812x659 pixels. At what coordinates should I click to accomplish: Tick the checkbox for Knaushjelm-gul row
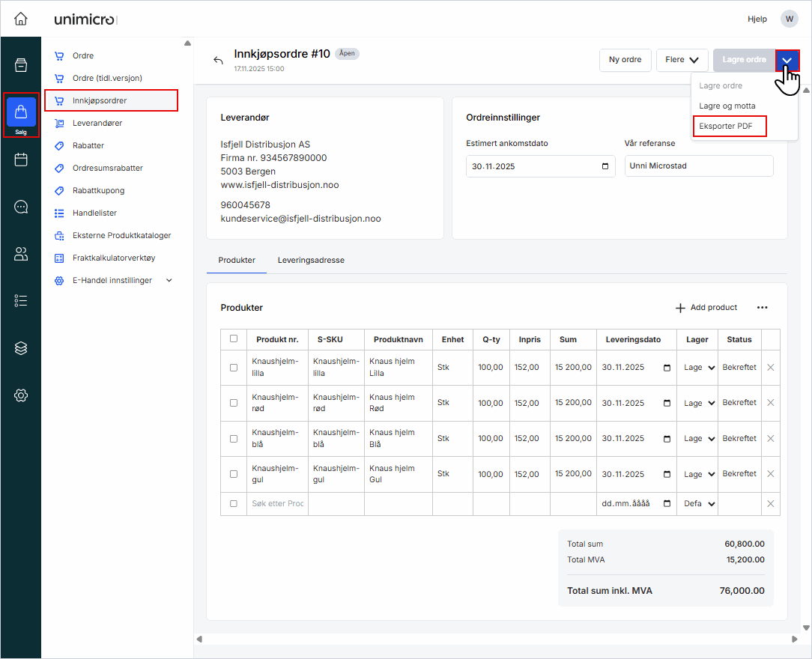234,474
